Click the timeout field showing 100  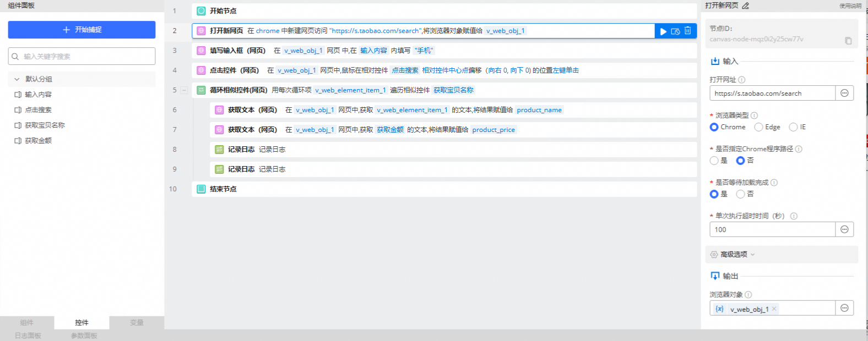coord(772,229)
